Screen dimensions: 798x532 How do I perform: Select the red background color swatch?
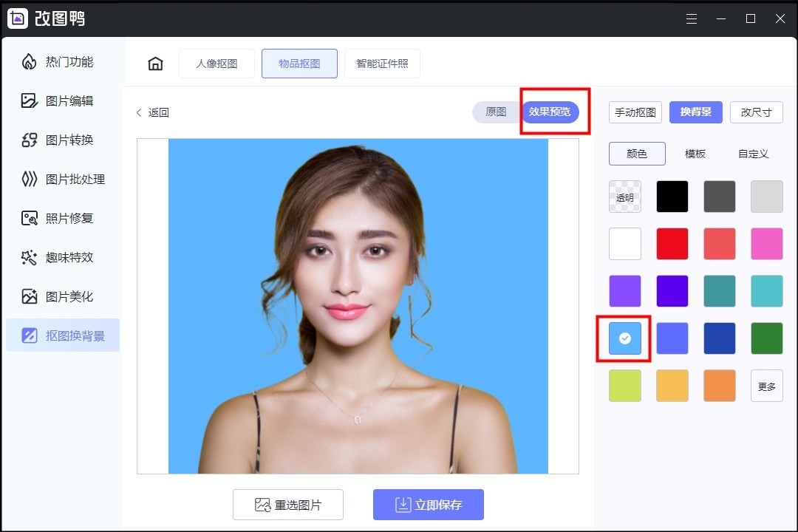672,243
